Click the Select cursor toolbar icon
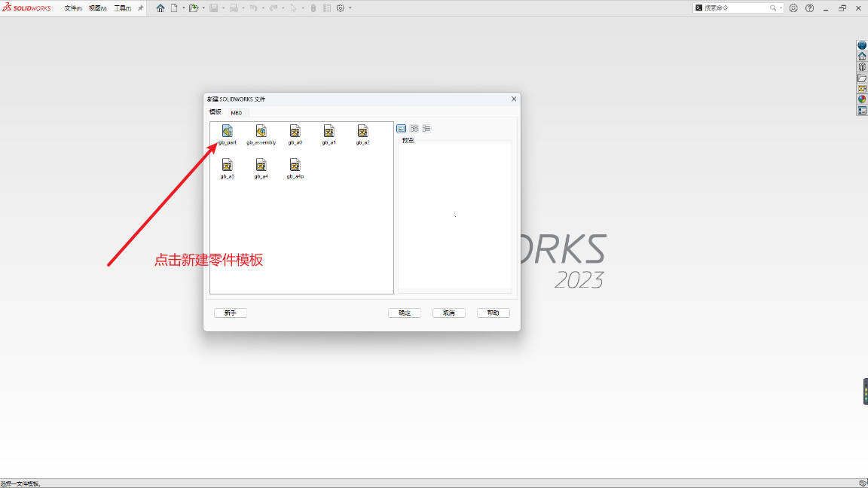868x488 pixels. [x=293, y=8]
